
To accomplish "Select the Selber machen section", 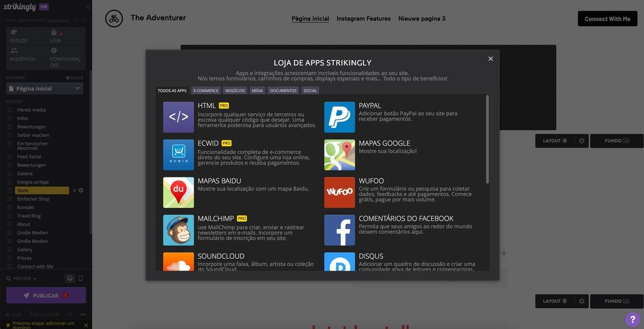I will [33, 135].
